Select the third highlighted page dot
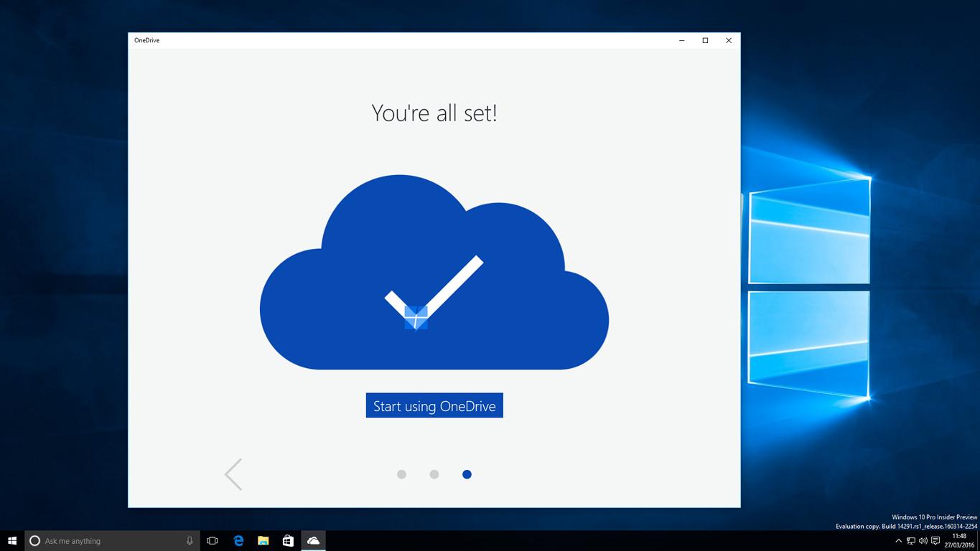This screenshot has width=980, height=551. pos(467,474)
